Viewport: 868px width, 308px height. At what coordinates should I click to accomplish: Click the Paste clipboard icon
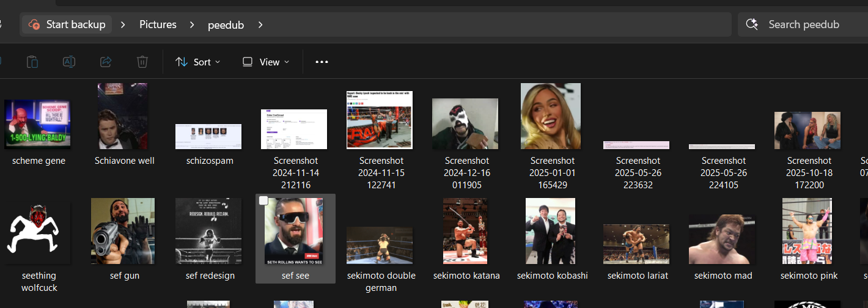coord(32,62)
